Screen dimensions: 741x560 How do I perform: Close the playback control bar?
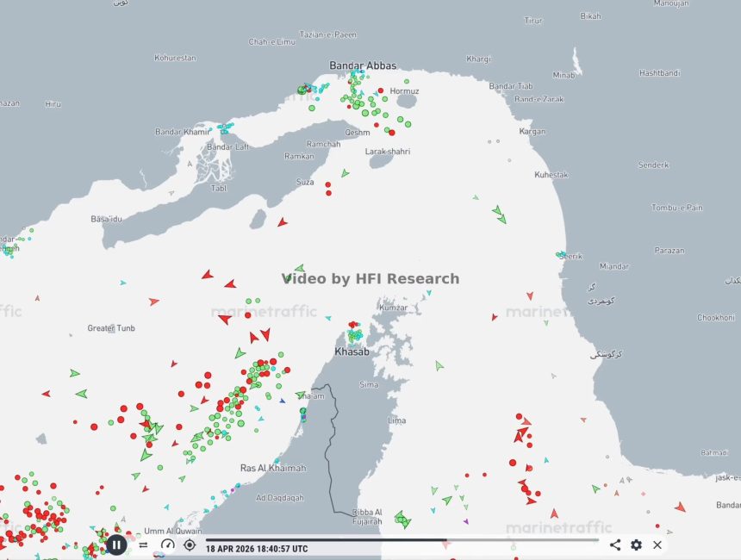coord(657,544)
